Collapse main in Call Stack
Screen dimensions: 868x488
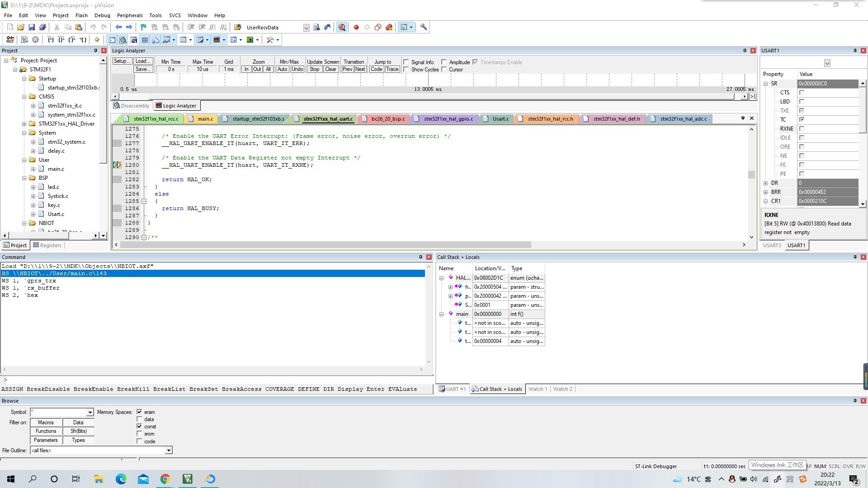click(441, 314)
